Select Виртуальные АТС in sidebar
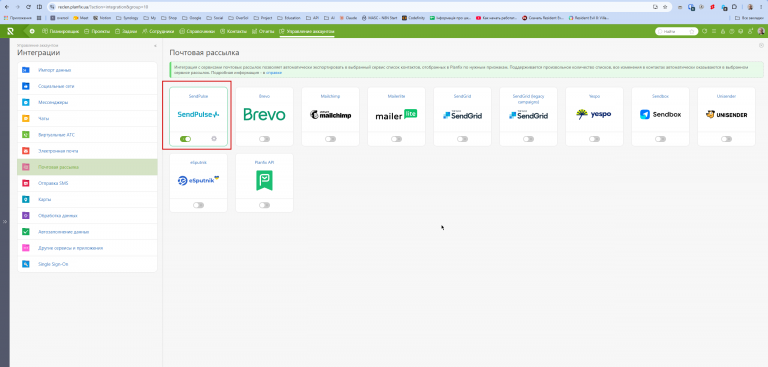 (x=87, y=135)
